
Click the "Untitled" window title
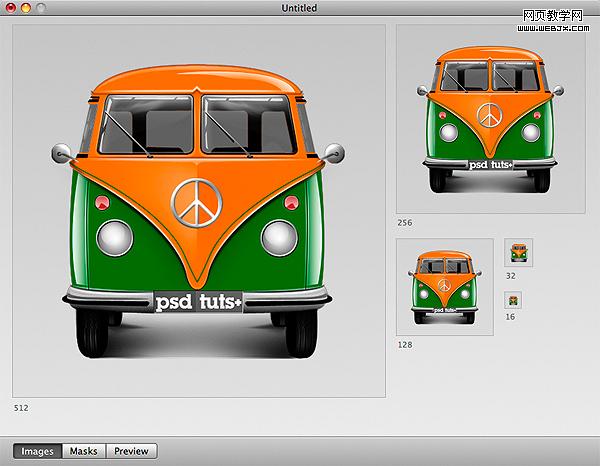[299, 8]
